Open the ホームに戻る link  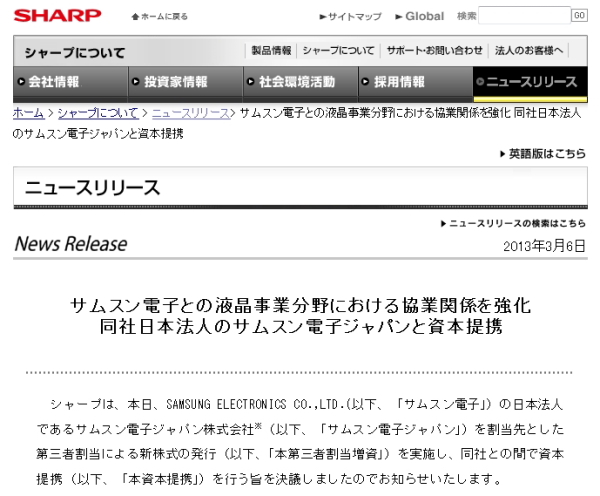pyautogui.click(x=165, y=16)
